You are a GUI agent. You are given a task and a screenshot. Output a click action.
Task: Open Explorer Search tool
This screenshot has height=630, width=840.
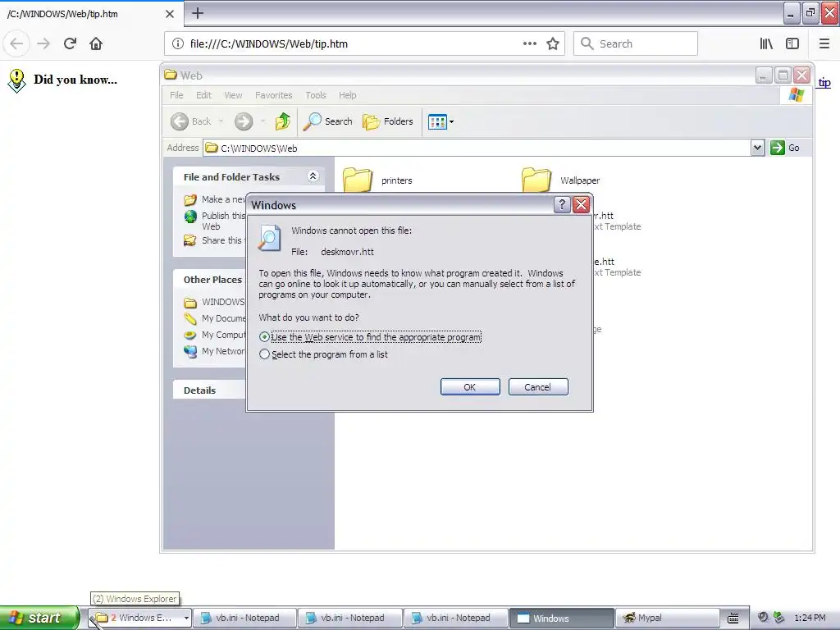click(x=327, y=121)
